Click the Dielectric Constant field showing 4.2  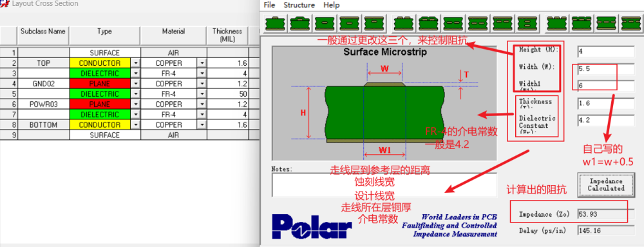click(606, 121)
